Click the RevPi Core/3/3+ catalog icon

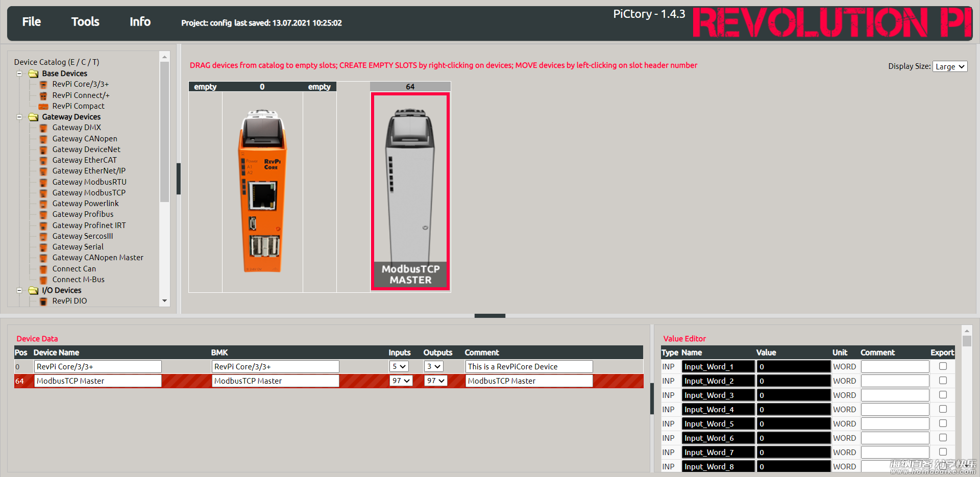coord(44,85)
